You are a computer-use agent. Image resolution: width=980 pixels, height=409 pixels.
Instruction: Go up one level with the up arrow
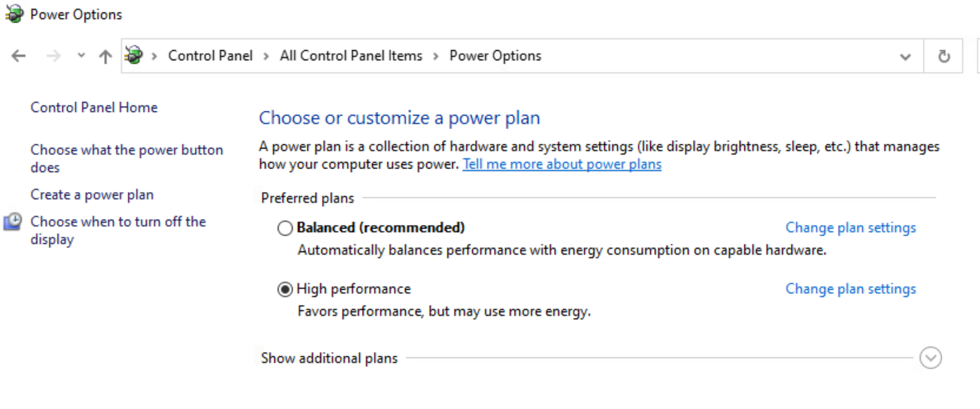click(x=105, y=56)
